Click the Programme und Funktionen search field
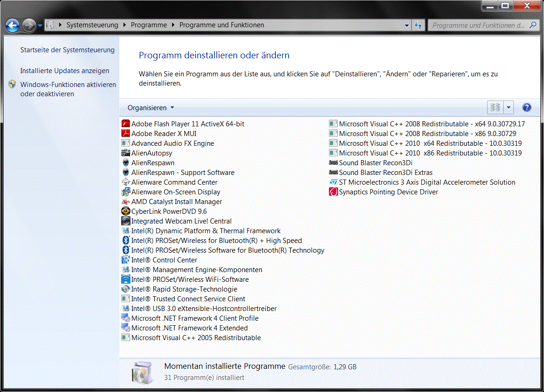544x392 pixels. [x=478, y=25]
